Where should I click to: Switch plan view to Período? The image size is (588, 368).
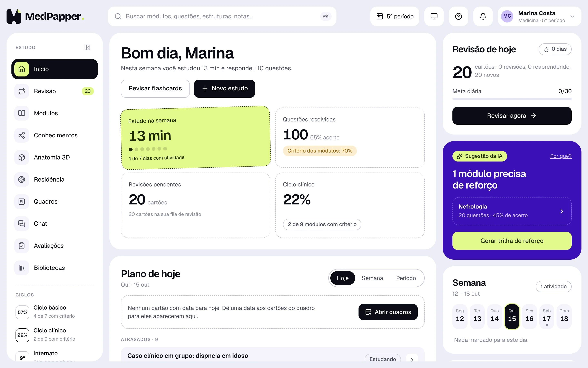406,278
